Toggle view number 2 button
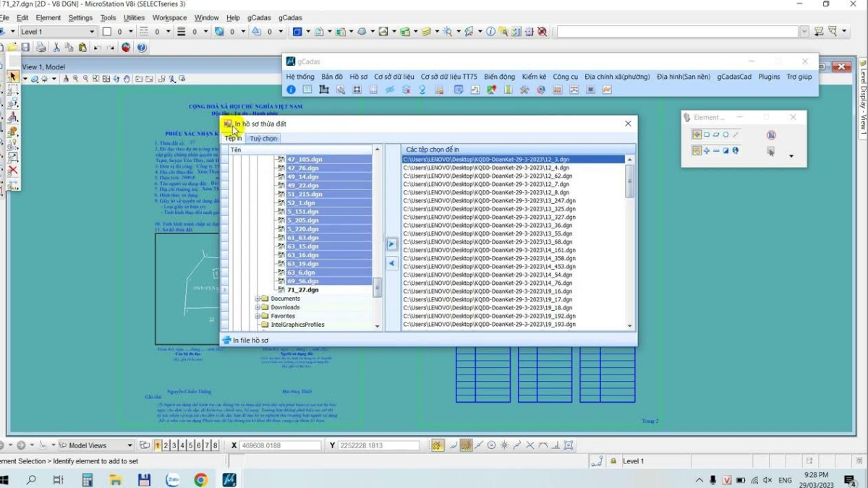This screenshot has width=868, height=488. coord(166,445)
